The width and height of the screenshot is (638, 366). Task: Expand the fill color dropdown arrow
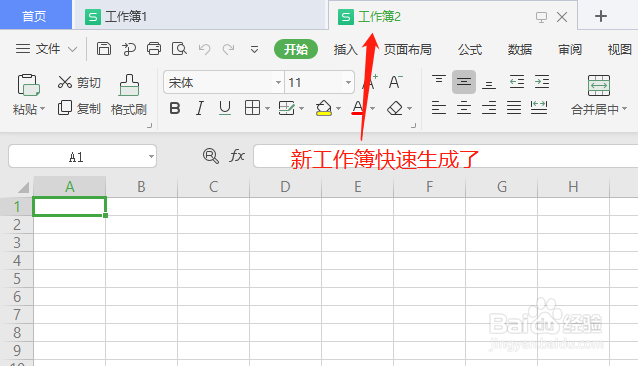pos(339,109)
